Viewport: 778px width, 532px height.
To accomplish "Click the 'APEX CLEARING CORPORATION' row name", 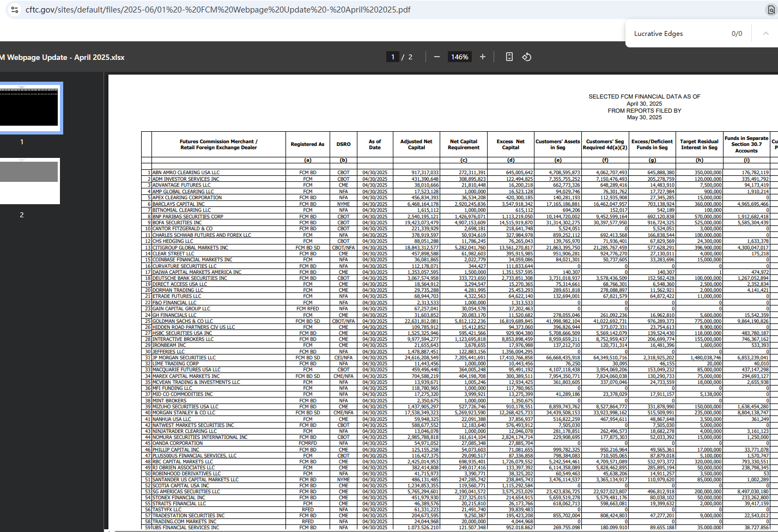I will pyautogui.click(x=187, y=198).
